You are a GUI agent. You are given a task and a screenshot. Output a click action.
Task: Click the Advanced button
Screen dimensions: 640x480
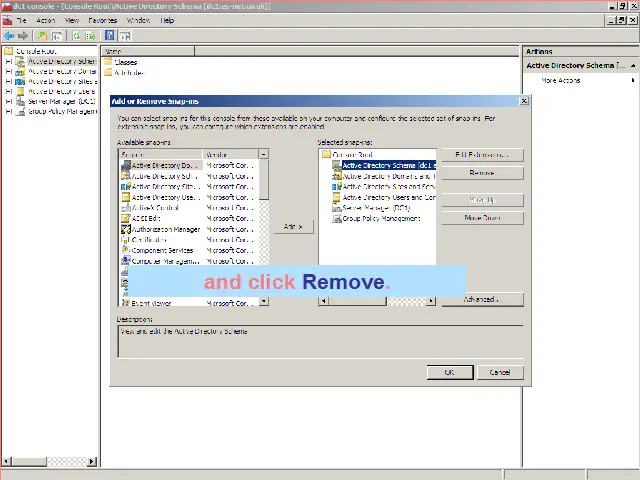482,299
